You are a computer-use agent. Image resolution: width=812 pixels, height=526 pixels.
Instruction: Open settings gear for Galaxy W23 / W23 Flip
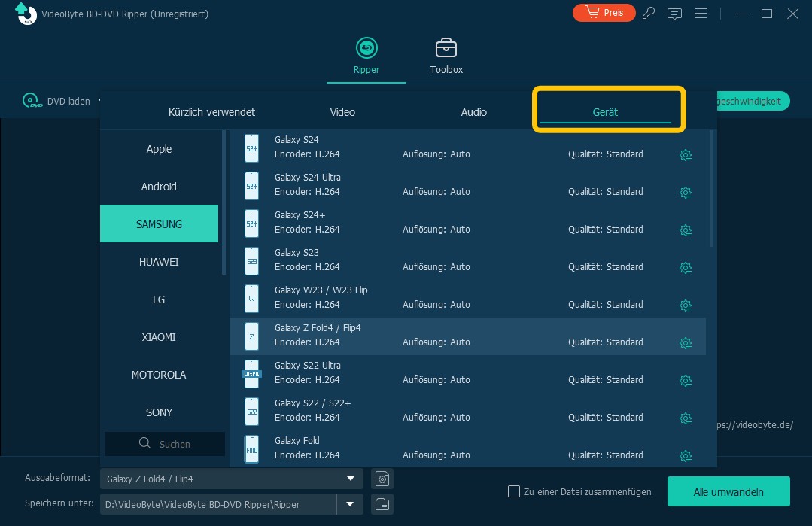pos(685,306)
